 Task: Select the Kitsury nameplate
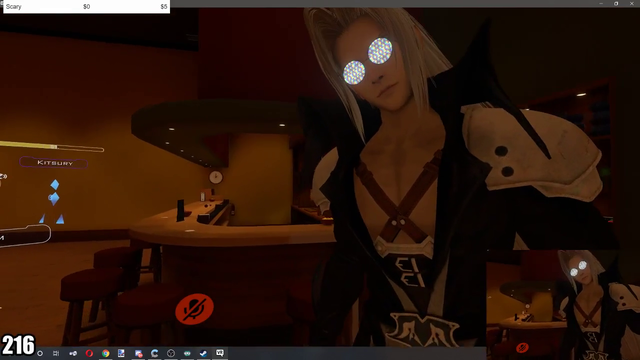54,163
